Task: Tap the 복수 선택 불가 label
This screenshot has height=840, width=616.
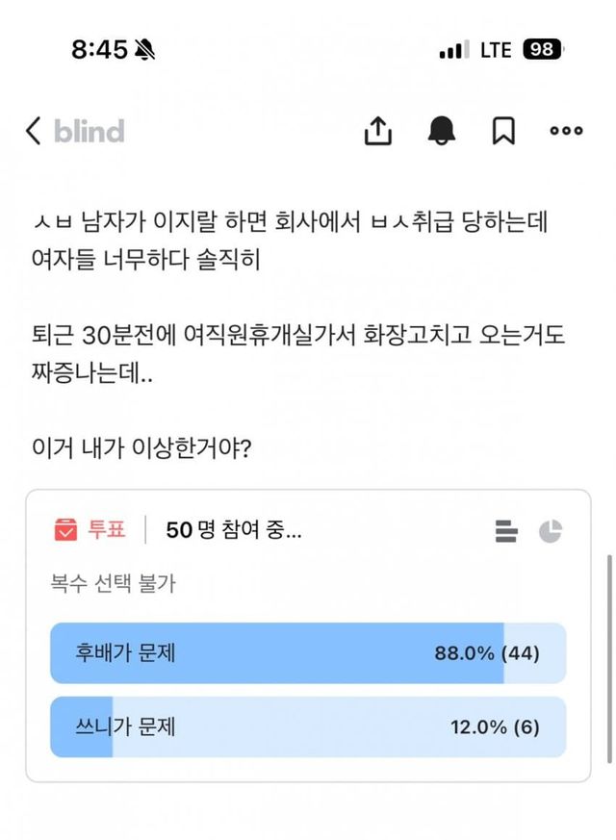Action: point(113,583)
